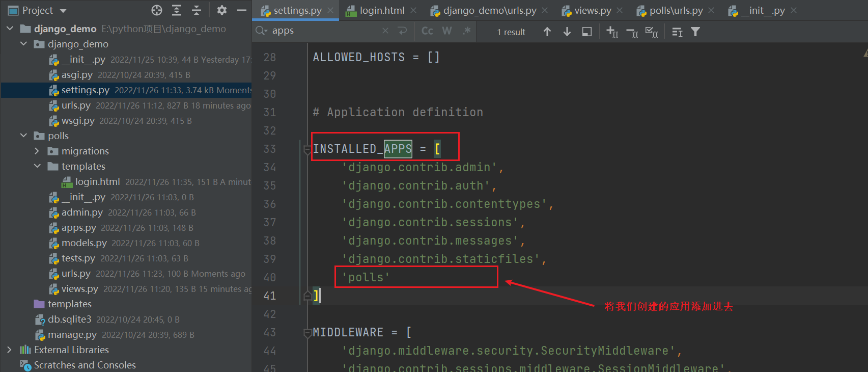The height and width of the screenshot is (372, 868).
Task: Select opened file with the crosshair icon
Action: coord(157,10)
